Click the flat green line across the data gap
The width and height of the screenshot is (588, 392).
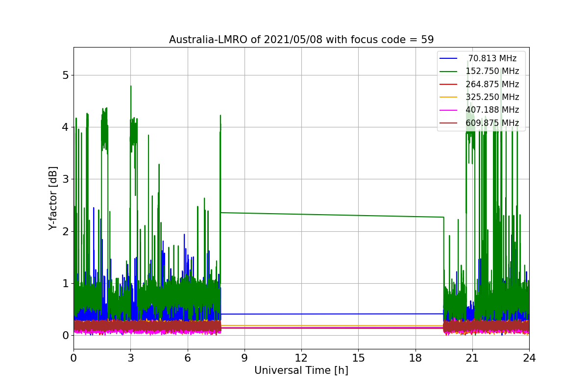coord(332,215)
